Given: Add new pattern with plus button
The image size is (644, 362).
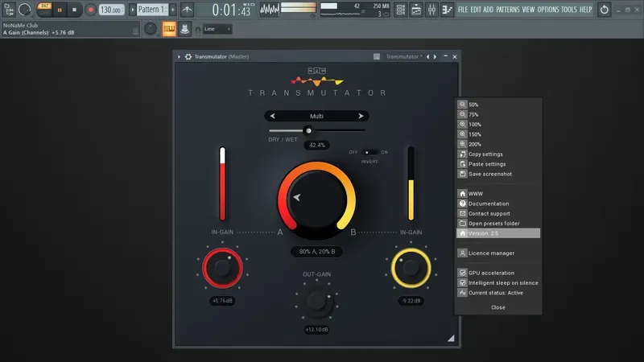Looking at the screenshot, I should [173, 10].
